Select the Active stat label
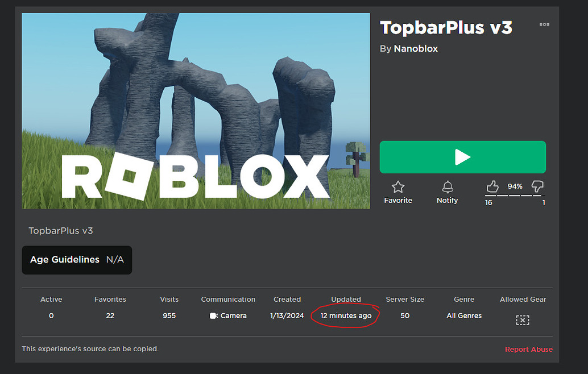The width and height of the screenshot is (588, 374). (51, 299)
